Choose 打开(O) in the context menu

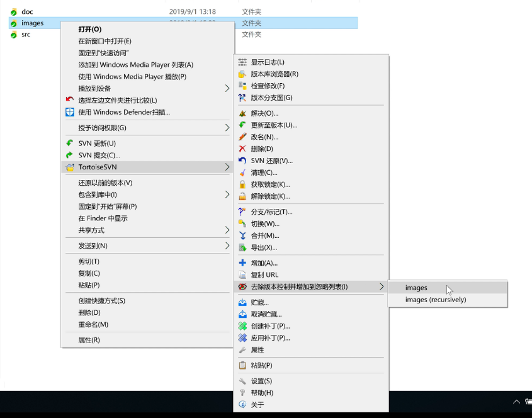click(x=147, y=29)
